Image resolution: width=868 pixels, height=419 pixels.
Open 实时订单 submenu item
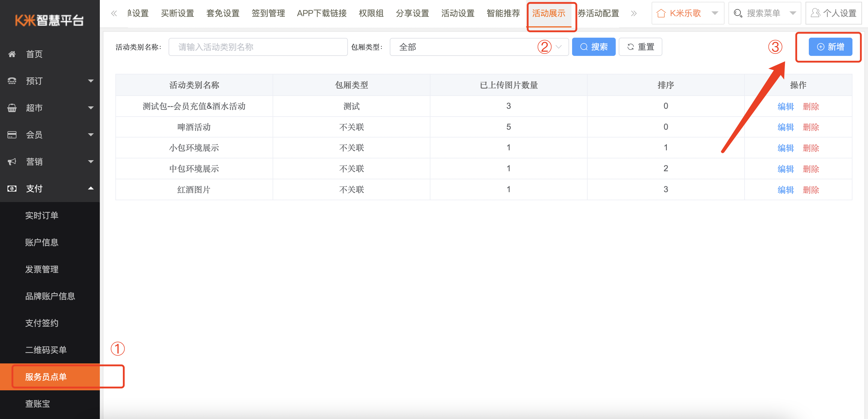tap(50, 215)
